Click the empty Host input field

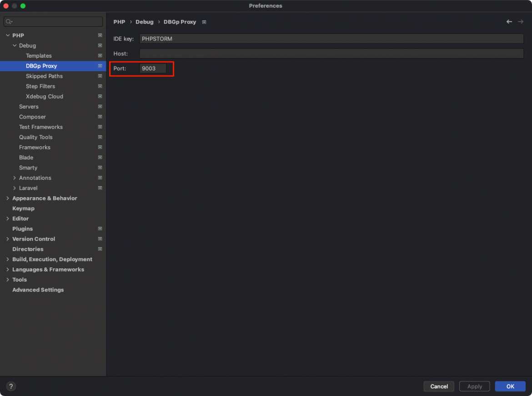pyautogui.click(x=331, y=54)
